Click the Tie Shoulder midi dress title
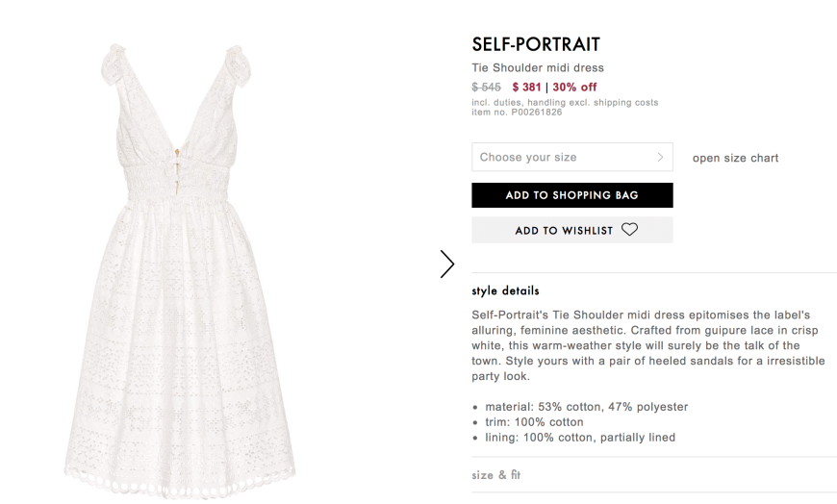Screen dimensions: 837x504 538,67
